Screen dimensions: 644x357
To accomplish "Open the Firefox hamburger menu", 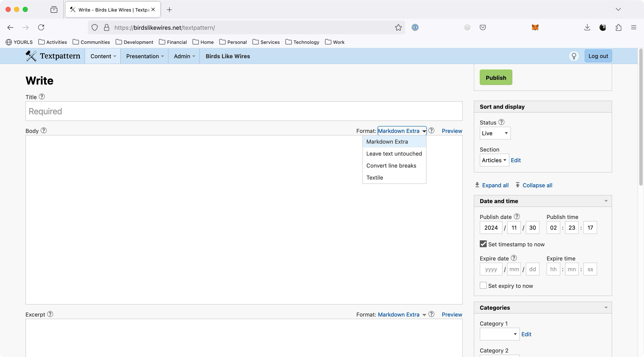I will (x=634, y=27).
